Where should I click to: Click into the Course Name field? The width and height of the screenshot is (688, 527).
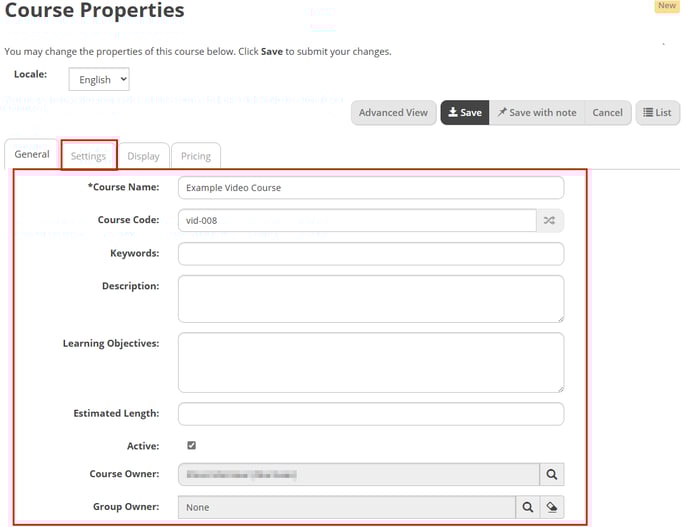tap(370, 188)
